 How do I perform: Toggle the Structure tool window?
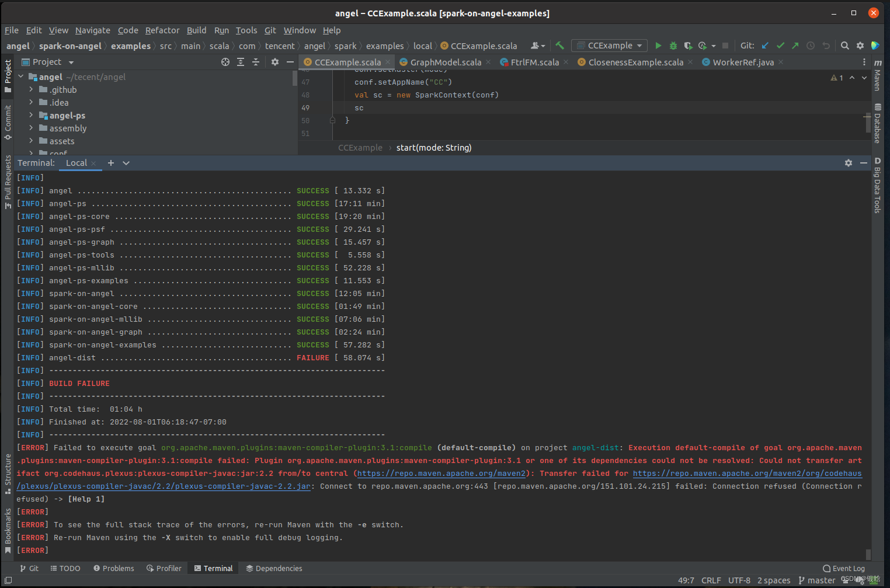tap(8, 474)
